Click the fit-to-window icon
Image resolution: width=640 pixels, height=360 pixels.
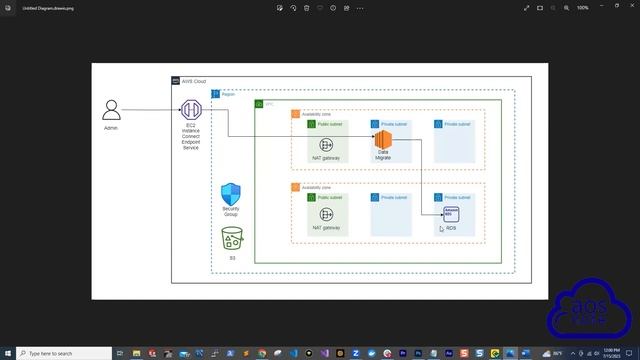(x=540, y=8)
